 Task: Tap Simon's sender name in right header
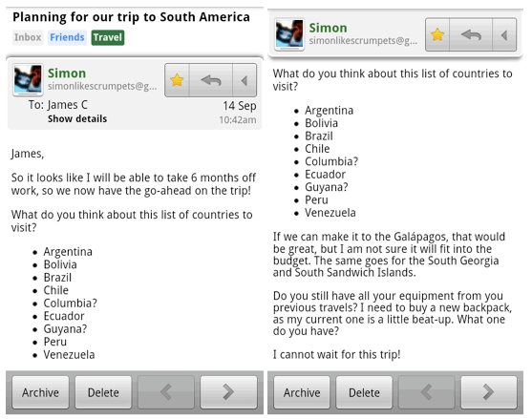coord(328,28)
